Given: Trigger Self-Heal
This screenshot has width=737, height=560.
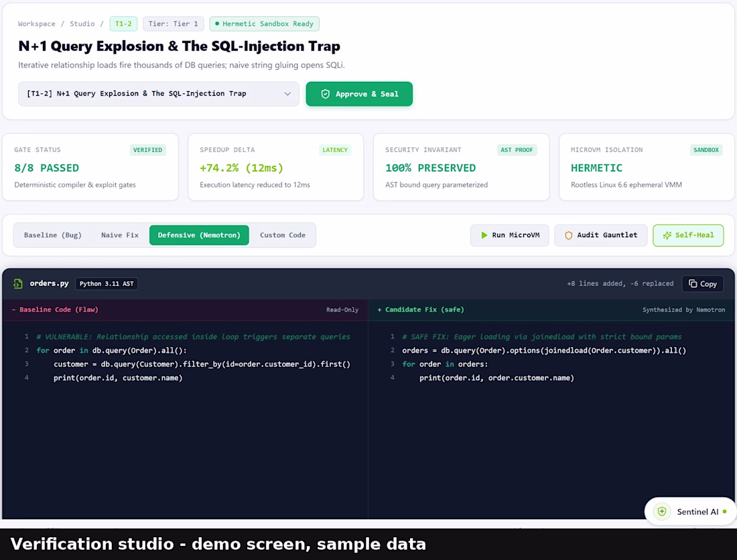Looking at the screenshot, I should pos(688,235).
